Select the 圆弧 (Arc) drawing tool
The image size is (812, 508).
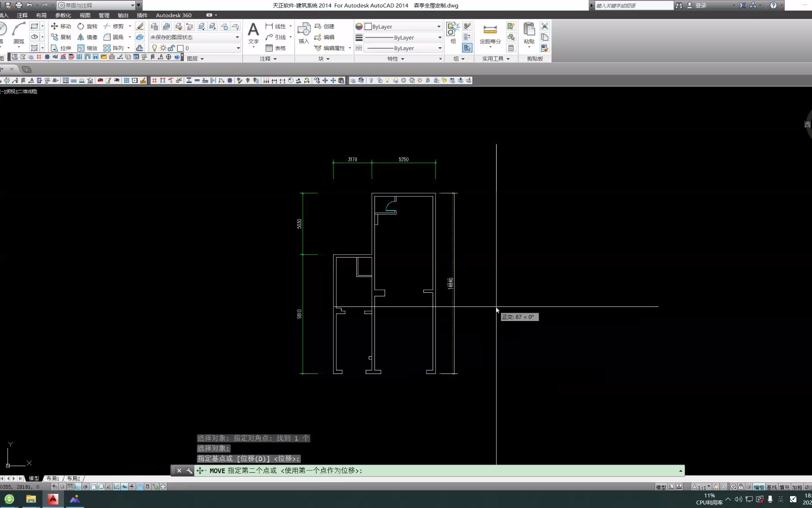(19, 34)
